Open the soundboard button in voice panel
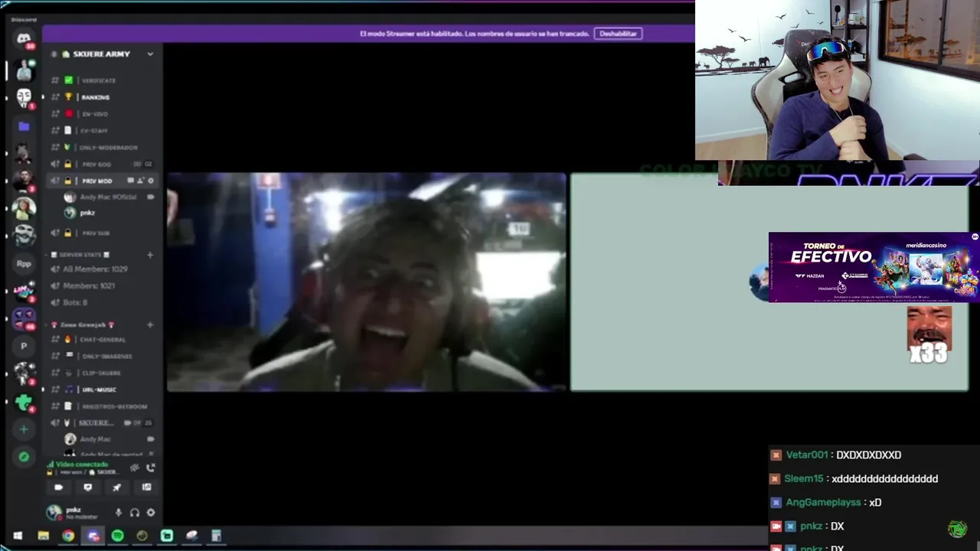 (x=146, y=487)
